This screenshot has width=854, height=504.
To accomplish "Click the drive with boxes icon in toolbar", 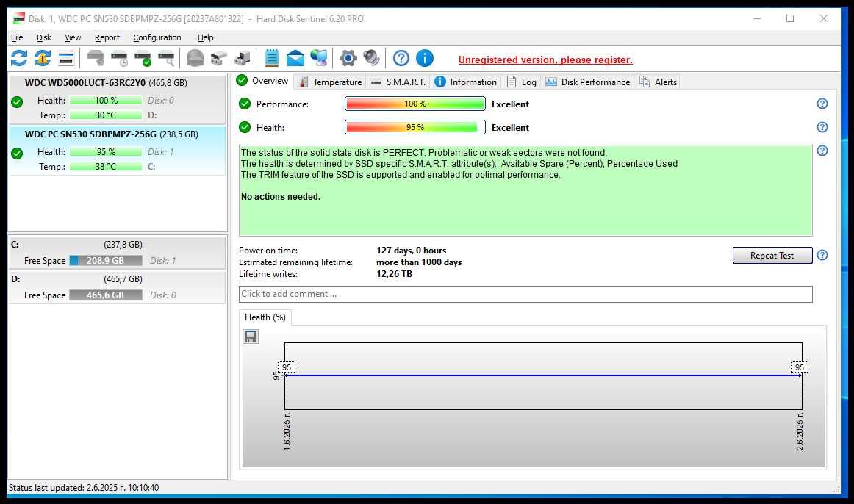I will (219, 58).
